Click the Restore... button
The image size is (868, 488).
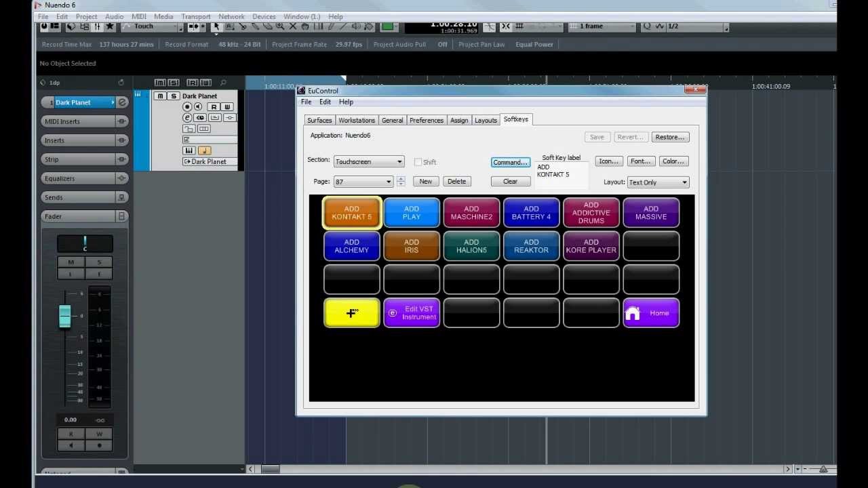click(x=670, y=137)
